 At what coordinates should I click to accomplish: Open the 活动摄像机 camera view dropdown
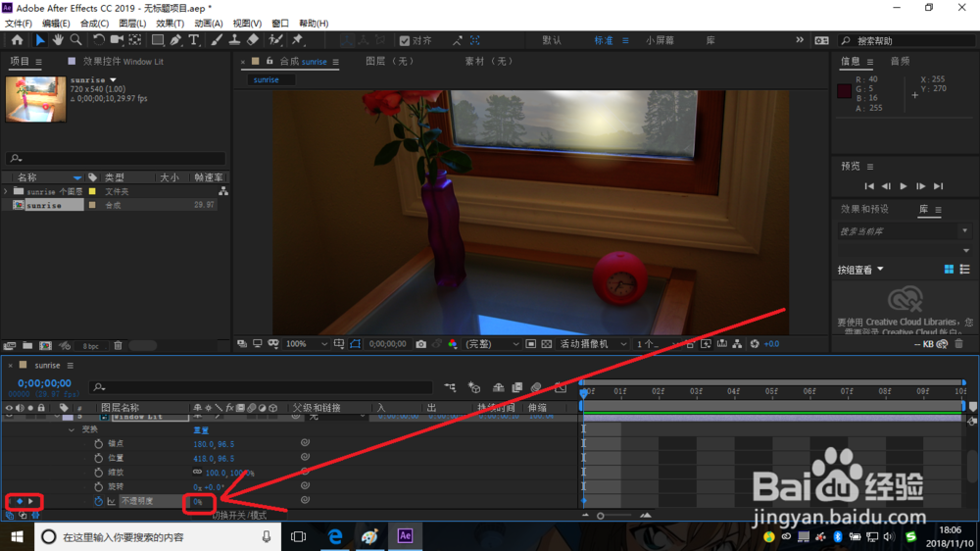[x=593, y=344]
